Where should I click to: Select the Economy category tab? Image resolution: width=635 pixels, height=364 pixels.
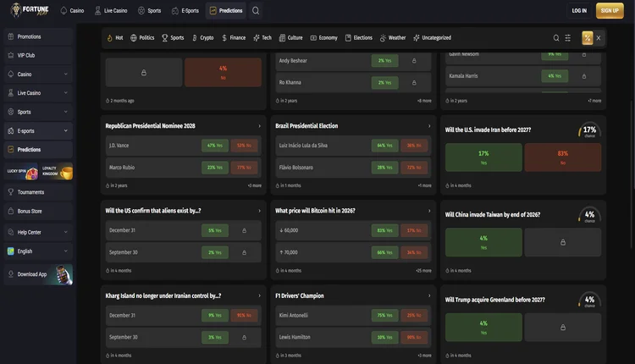324,37
